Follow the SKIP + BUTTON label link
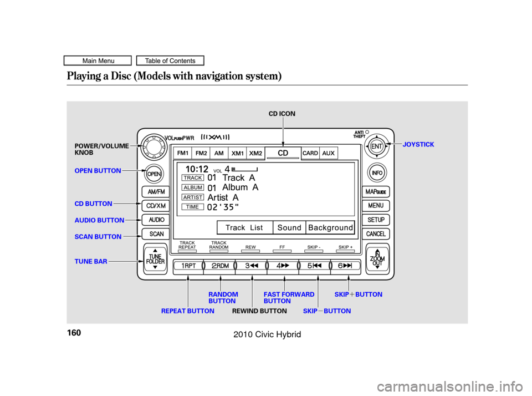 tap(359, 295)
